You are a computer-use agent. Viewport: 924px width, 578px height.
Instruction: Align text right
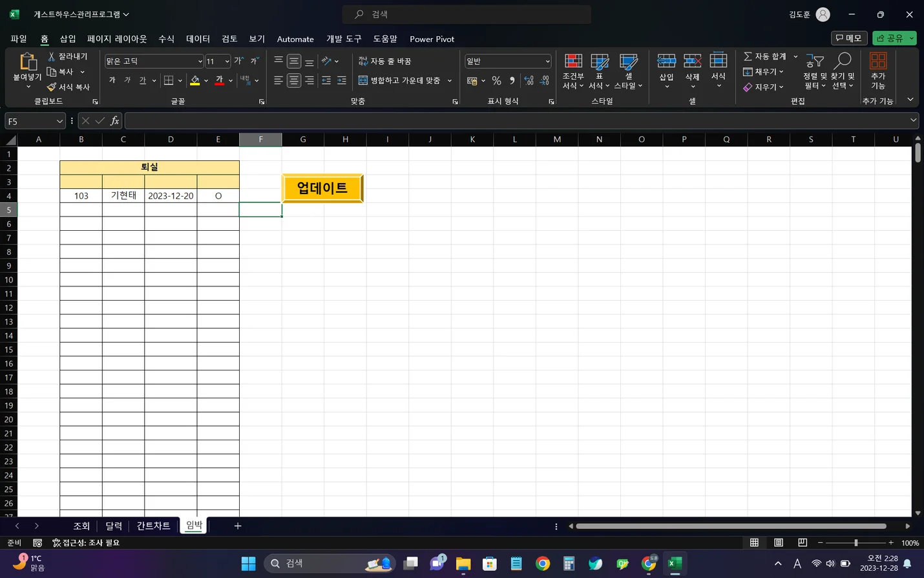[310, 80]
